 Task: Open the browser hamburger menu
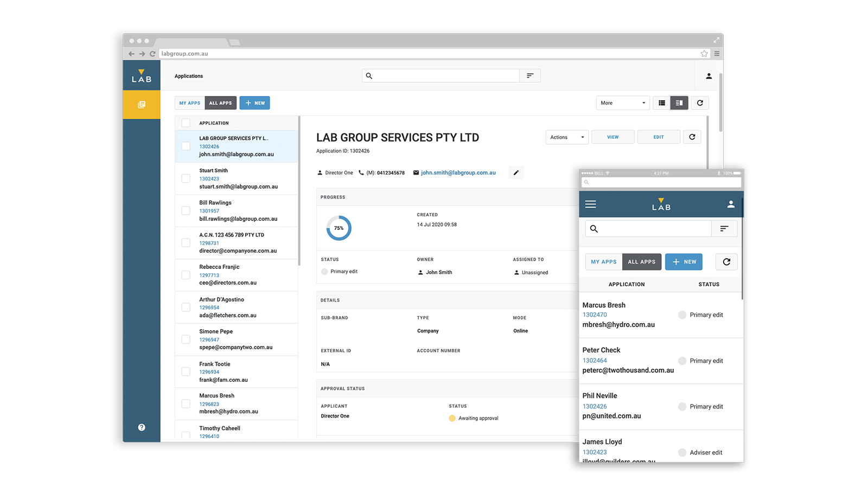pos(717,54)
